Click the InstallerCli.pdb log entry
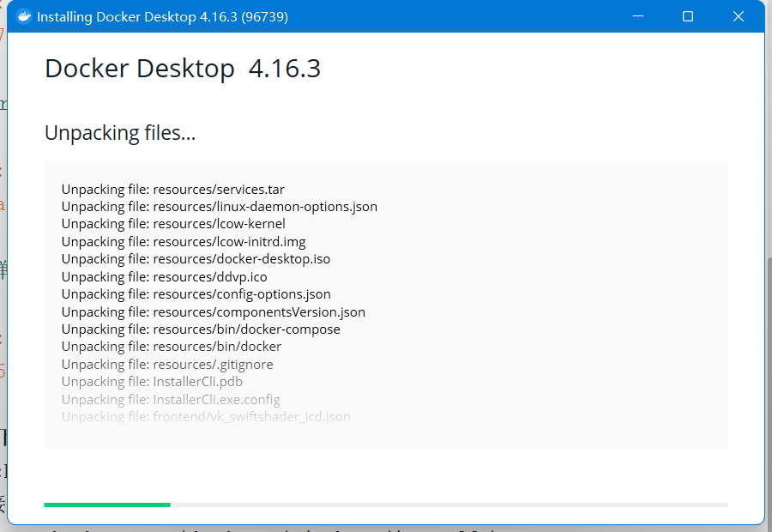This screenshot has height=532, width=772. [151, 381]
